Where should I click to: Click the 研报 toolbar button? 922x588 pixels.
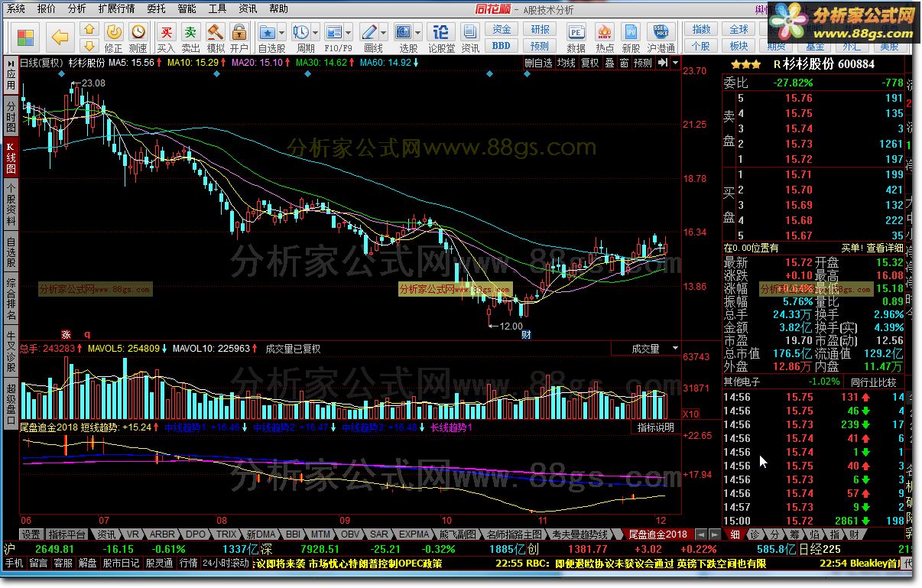click(540, 29)
